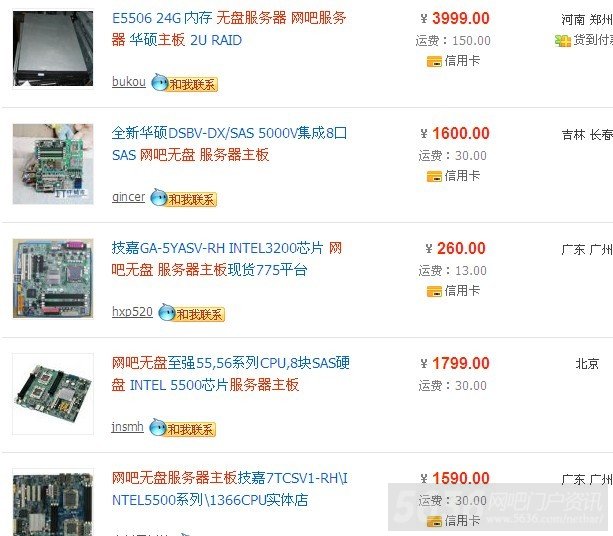Click credit card icon under 1590.00 price

coord(434,521)
